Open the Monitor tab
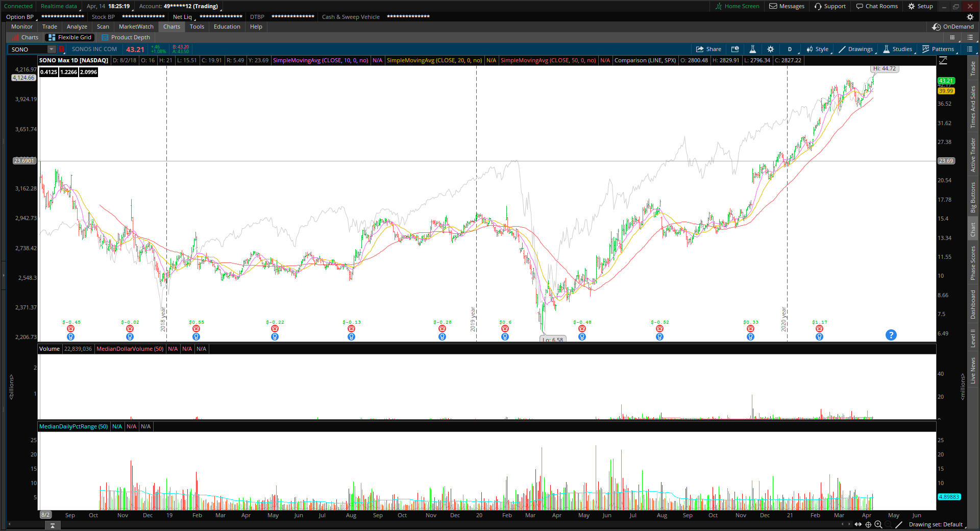This screenshot has width=980, height=531. coord(22,27)
